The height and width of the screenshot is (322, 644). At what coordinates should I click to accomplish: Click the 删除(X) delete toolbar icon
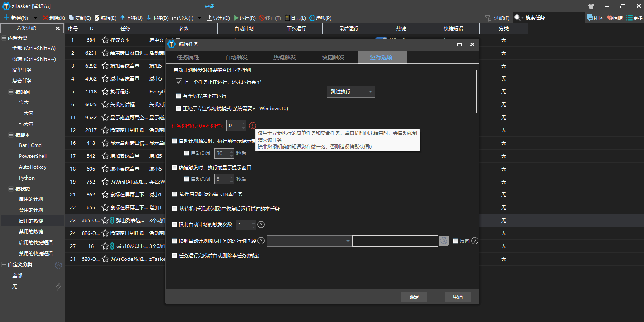(x=45, y=18)
